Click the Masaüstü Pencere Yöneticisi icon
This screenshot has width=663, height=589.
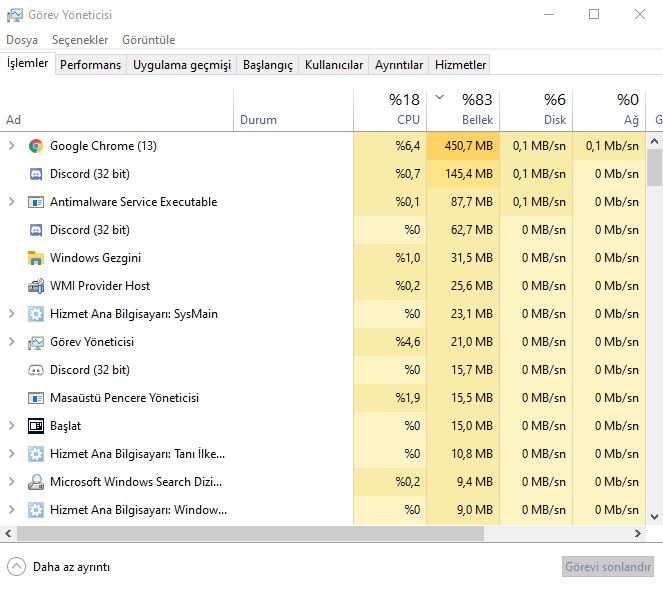point(36,398)
